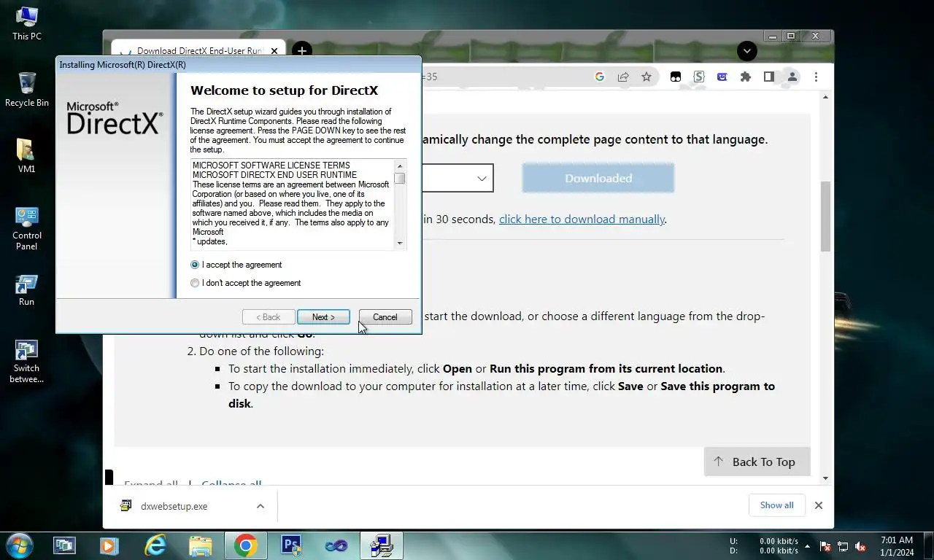Click the network tray icon
934x560 pixels.
point(843,546)
